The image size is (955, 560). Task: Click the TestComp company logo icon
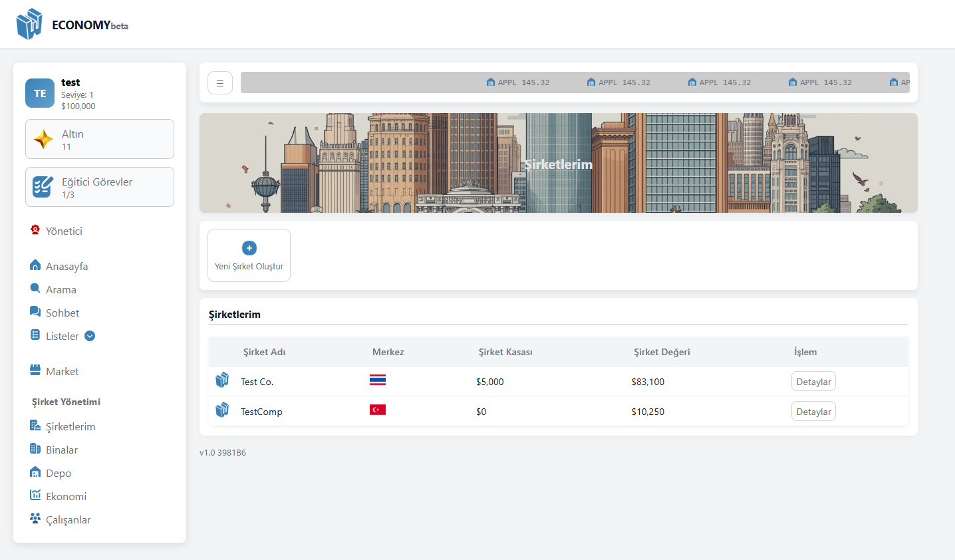(x=222, y=410)
